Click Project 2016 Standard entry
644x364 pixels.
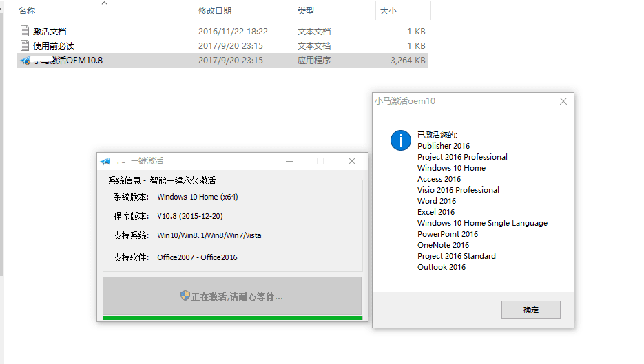457,256
